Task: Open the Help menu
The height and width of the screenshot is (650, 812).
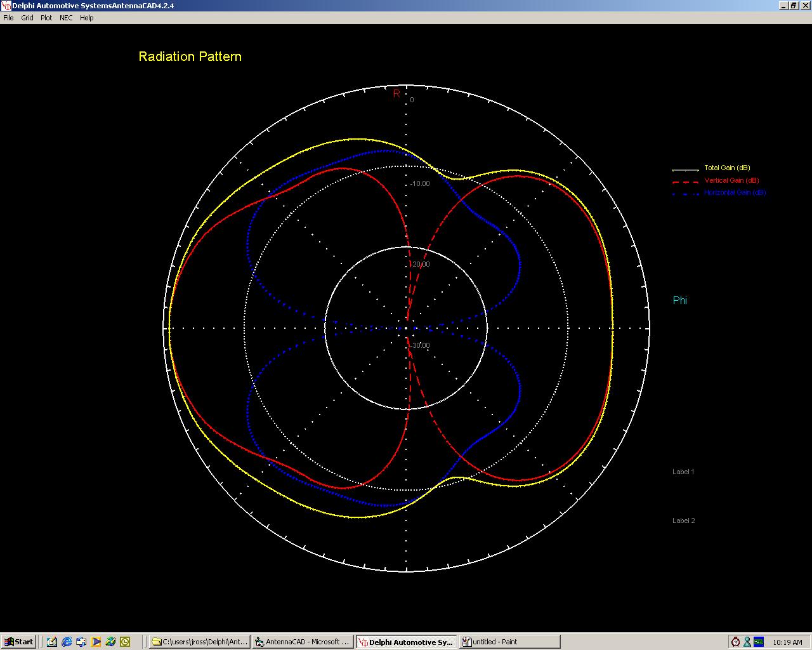Action: [87, 18]
